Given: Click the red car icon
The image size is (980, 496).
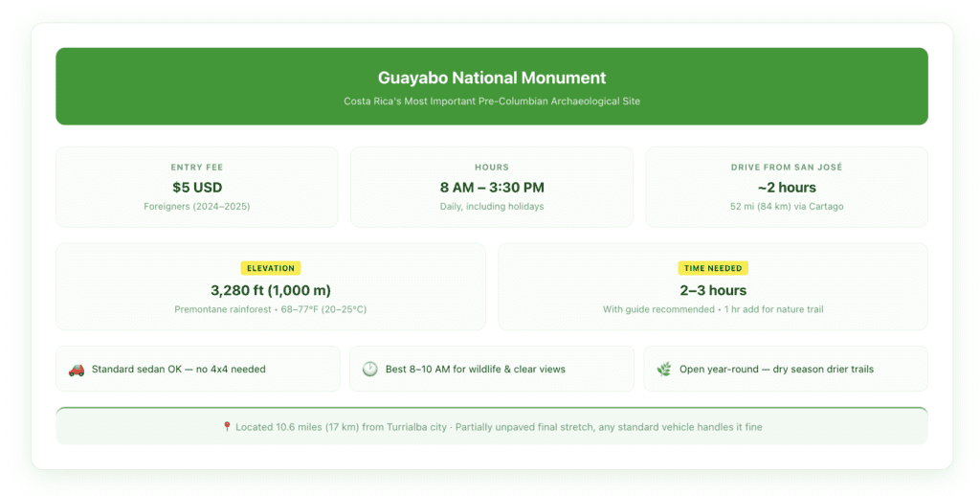Looking at the screenshot, I should tap(77, 370).
